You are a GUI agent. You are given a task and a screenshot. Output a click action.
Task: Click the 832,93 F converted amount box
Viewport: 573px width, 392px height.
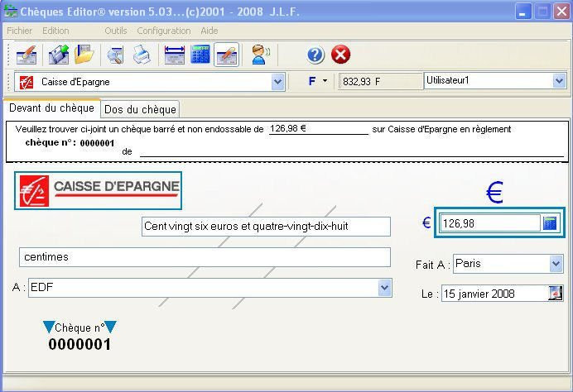[380, 81]
